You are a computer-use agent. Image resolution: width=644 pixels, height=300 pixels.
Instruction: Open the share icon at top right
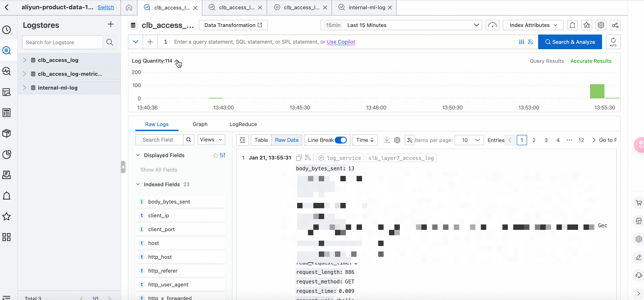pyautogui.click(x=615, y=25)
